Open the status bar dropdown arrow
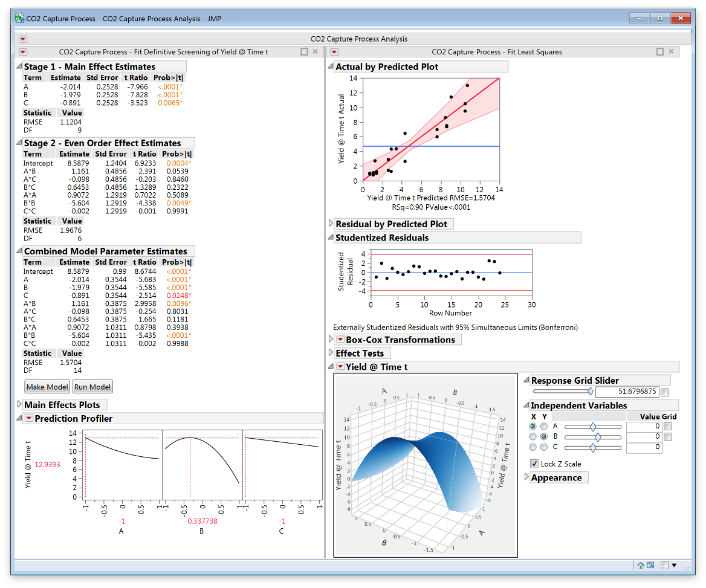The height and width of the screenshot is (588, 706). (x=674, y=565)
